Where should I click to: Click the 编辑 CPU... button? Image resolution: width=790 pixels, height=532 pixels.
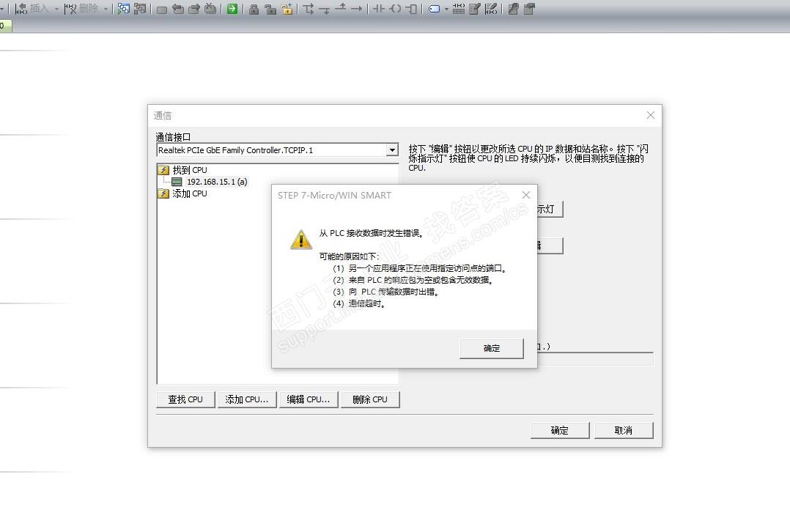[308, 399]
